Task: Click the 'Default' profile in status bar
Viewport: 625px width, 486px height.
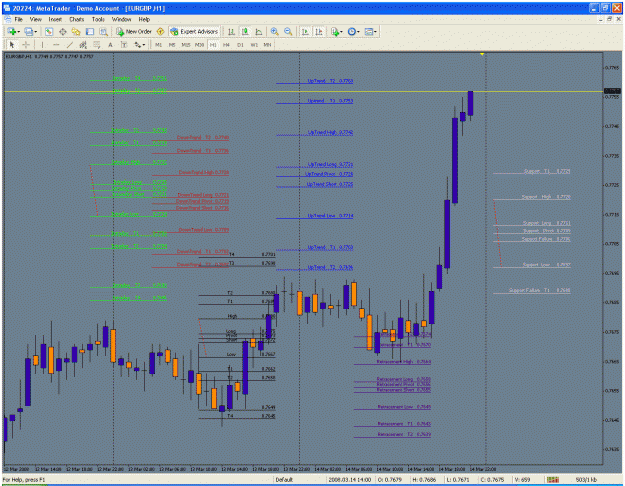Action: point(284,480)
